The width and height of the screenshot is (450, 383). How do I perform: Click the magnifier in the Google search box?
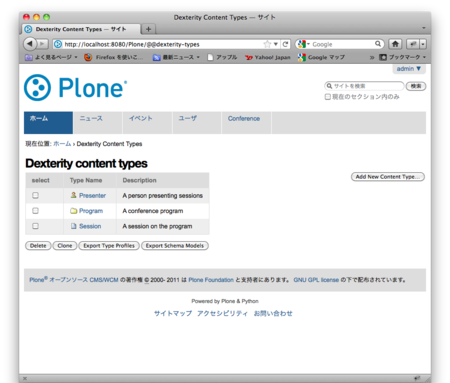(378, 44)
